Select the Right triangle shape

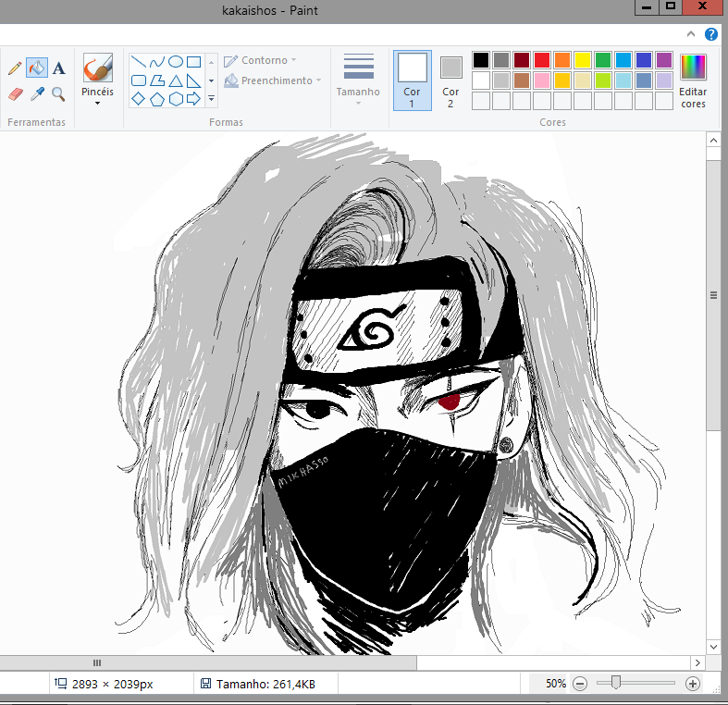click(193, 80)
